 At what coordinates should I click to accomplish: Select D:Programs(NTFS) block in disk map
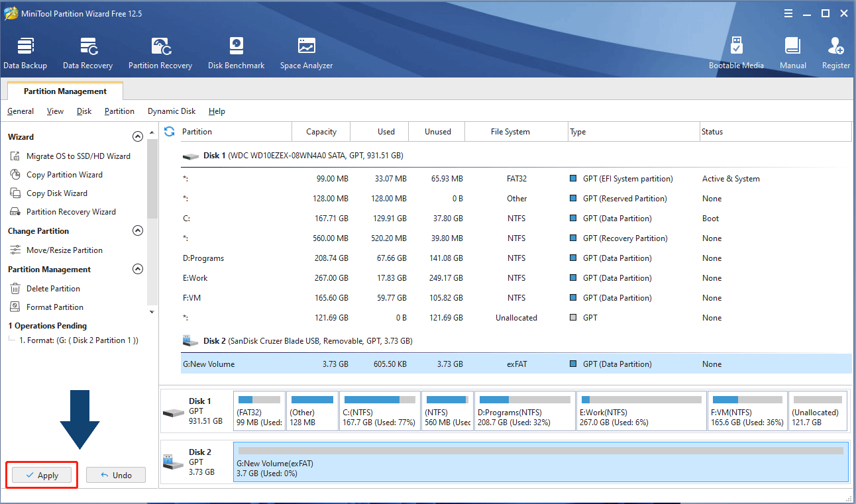pos(524,411)
